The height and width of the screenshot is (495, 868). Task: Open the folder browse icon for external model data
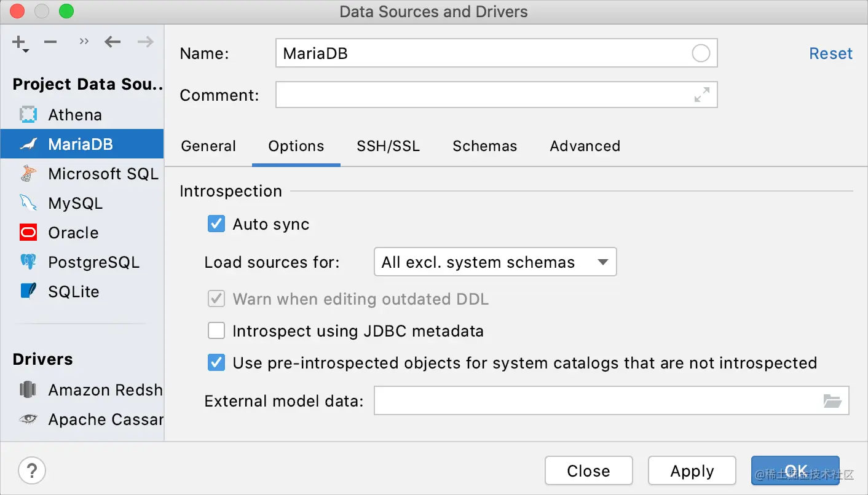pyautogui.click(x=832, y=401)
